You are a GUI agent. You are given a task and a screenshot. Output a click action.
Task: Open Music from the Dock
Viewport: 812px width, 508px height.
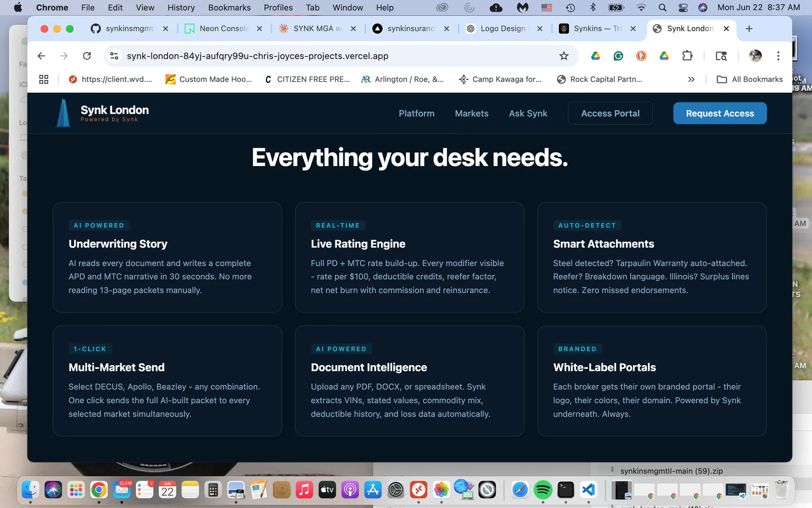304,490
